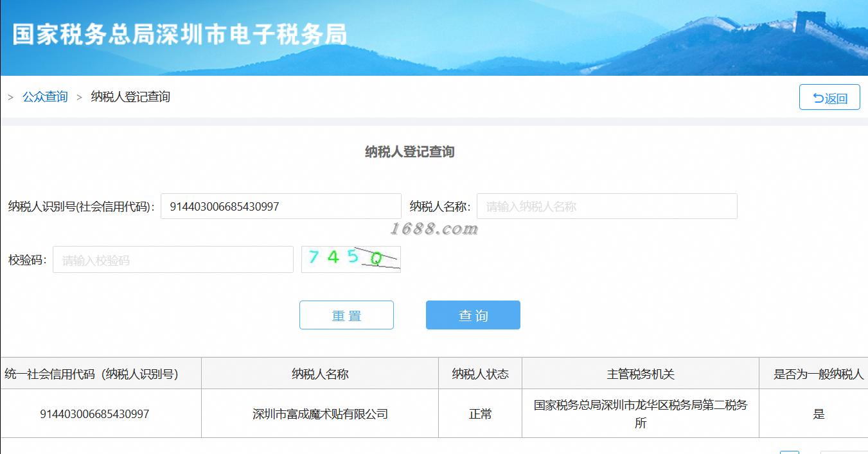
Task: Click the 纳税人识别号(社会信用代码) field label
Action: coord(81,207)
